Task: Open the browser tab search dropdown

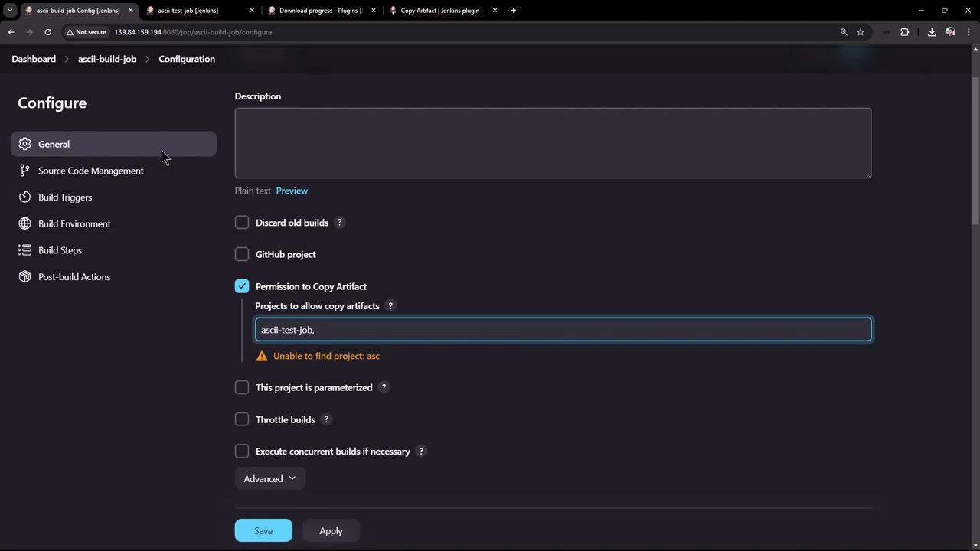Action: (10, 11)
